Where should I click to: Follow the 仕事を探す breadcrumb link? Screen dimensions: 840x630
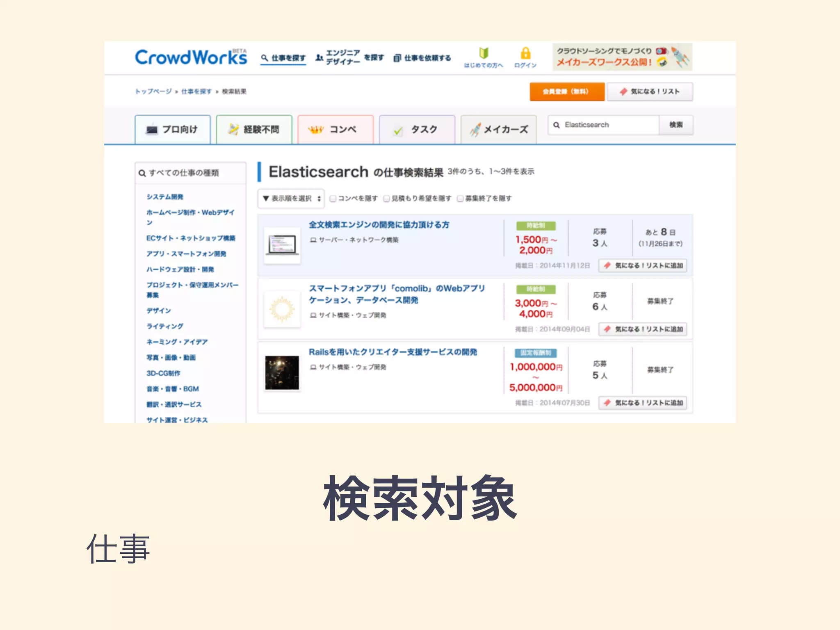pos(196,91)
